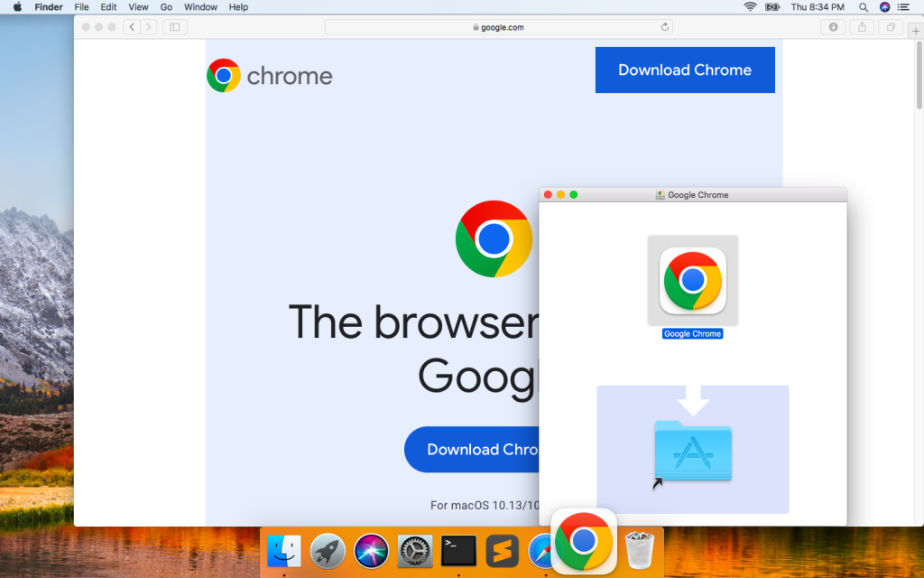Open the Go menu in menu bar
Image resolution: width=924 pixels, height=578 pixels.
click(166, 7)
